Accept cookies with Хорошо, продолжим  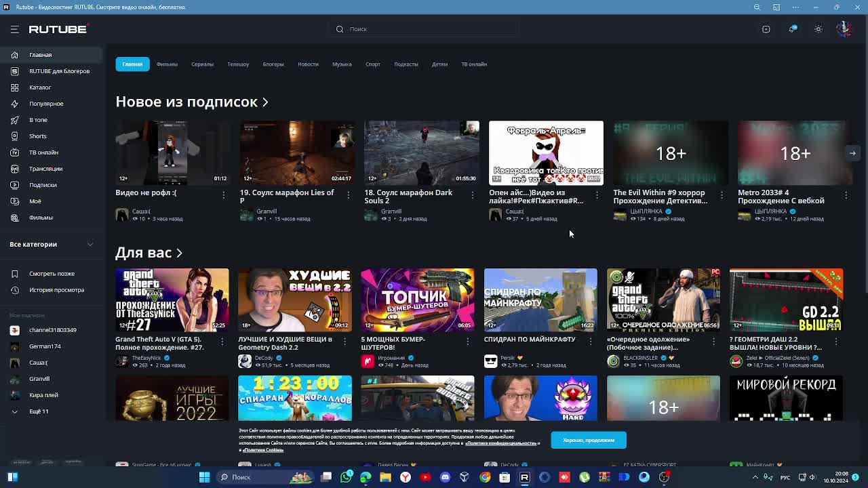(589, 440)
